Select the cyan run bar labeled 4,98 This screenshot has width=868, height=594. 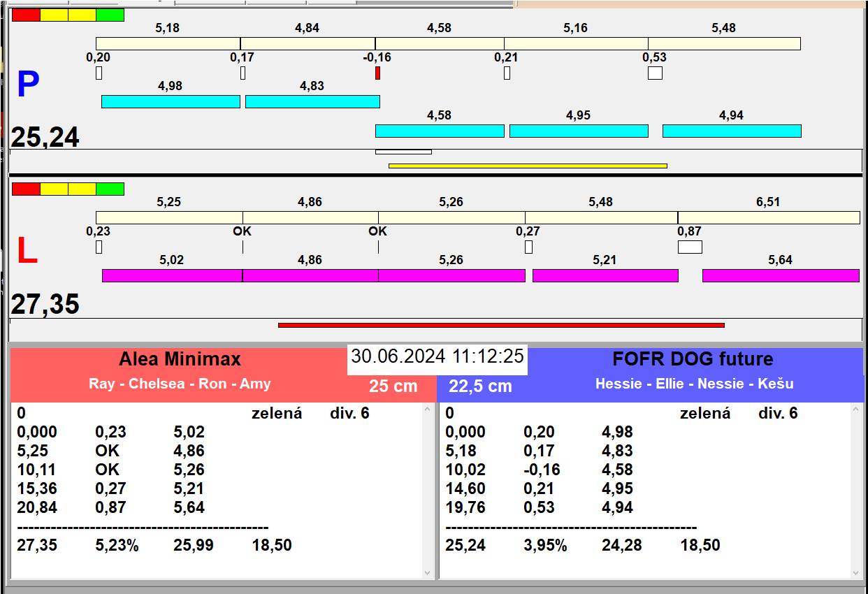[171, 101]
